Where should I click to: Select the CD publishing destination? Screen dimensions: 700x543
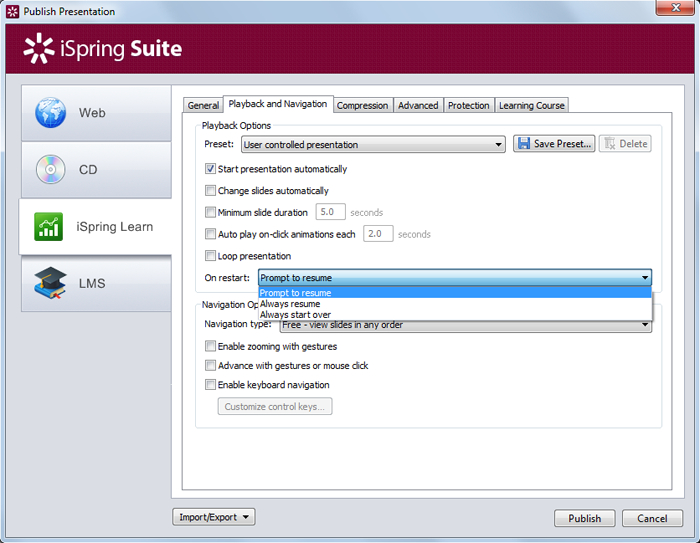[96, 170]
